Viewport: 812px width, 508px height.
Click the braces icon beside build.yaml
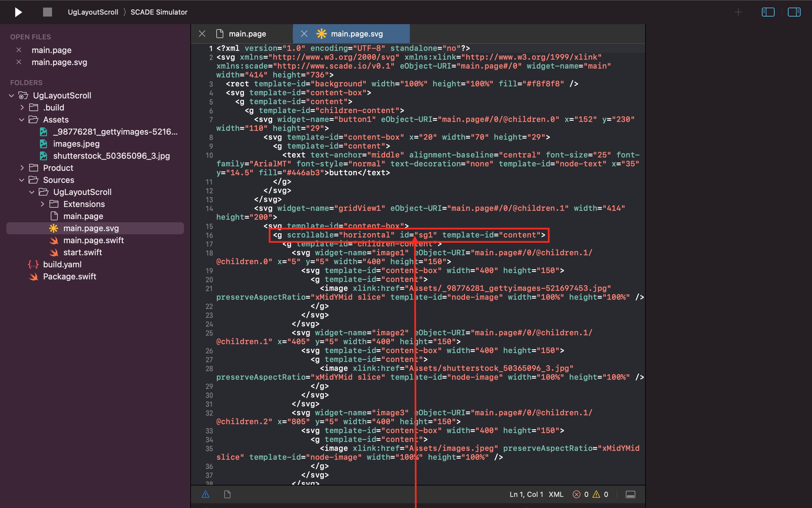point(33,264)
